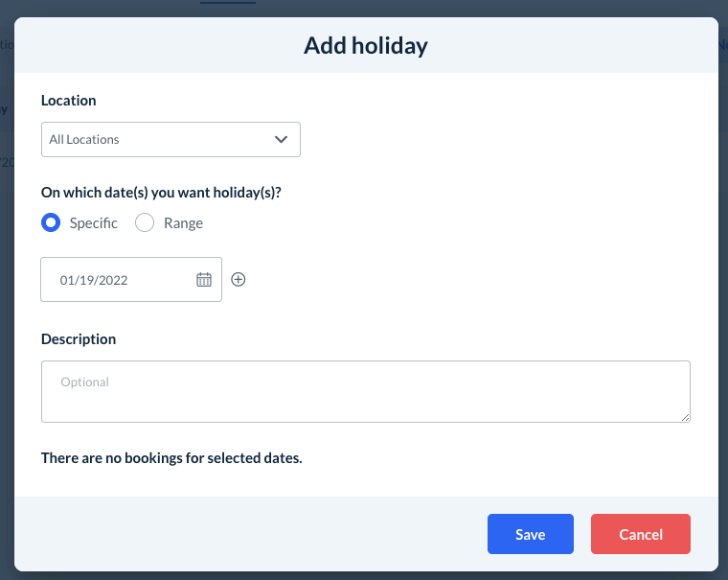Click the "Range" option label text
Screen dimensions: 728x580
tap(183, 223)
